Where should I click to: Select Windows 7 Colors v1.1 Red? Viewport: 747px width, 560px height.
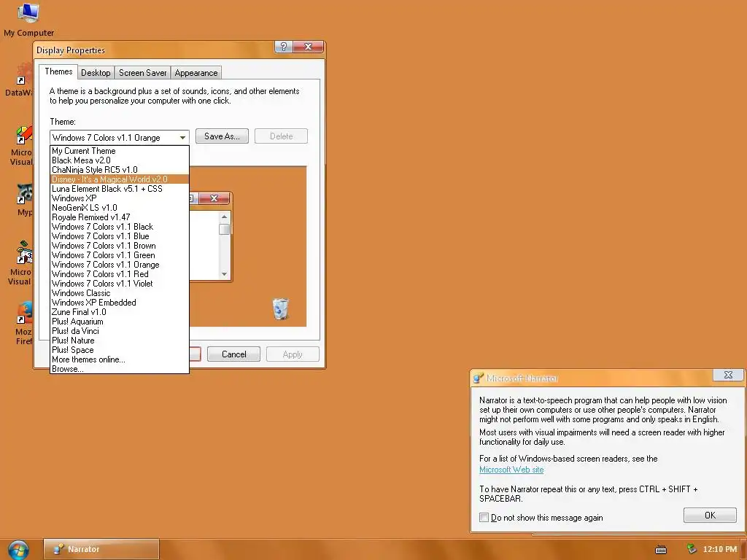120,274
